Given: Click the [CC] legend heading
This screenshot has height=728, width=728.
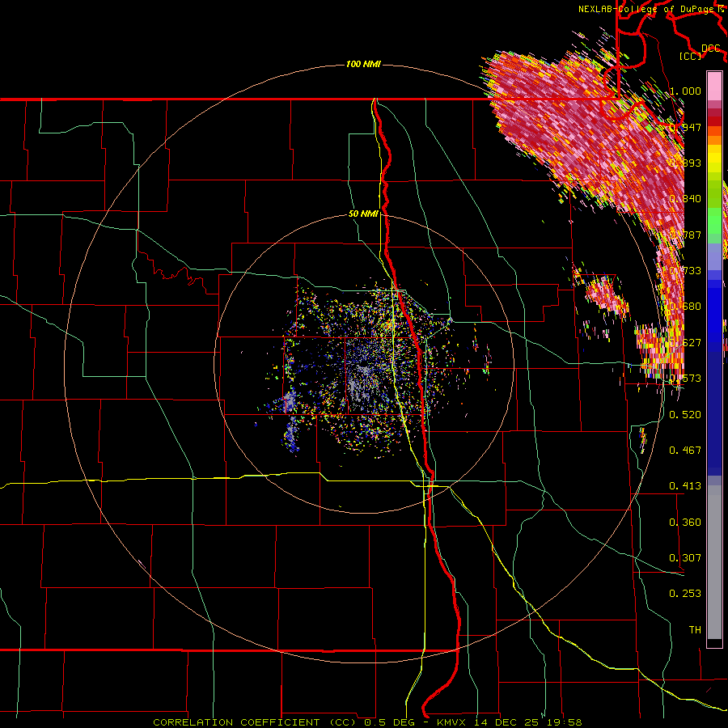Looking at the screenshot, I should [691, 56].
